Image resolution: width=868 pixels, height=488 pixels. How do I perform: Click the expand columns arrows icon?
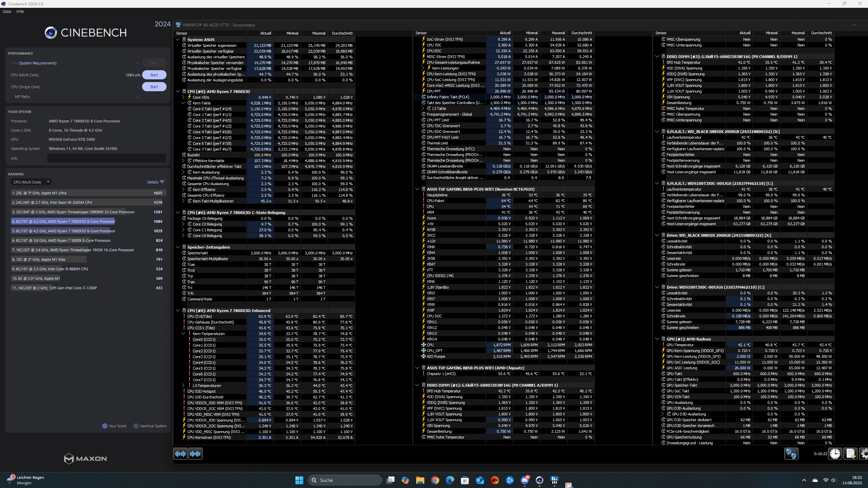coord(180,454)
